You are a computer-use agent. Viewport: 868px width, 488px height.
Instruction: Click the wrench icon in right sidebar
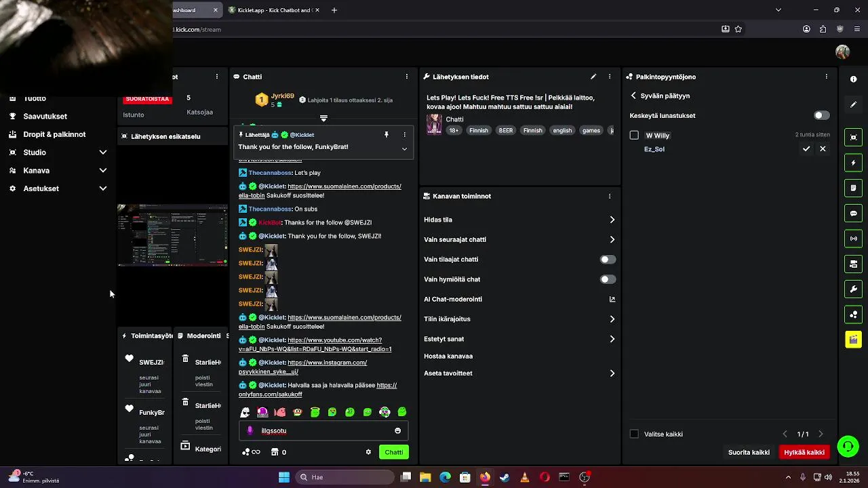853,289
